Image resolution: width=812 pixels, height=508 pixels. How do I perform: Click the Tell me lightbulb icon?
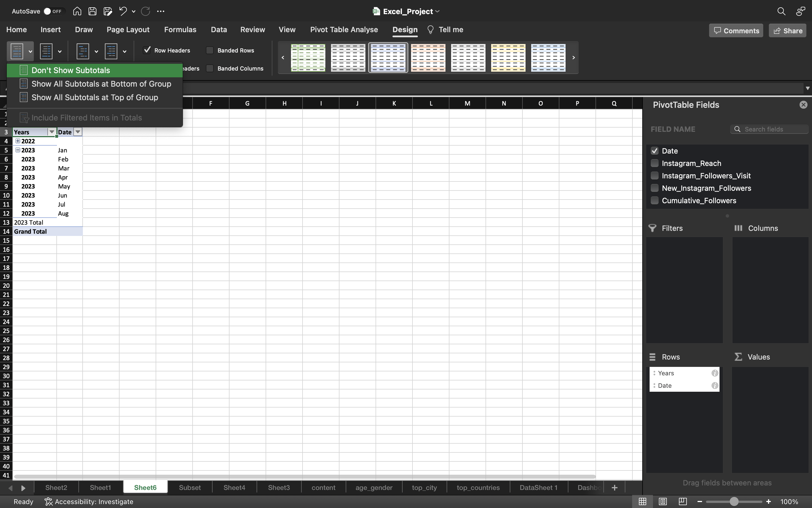point(431,30)
